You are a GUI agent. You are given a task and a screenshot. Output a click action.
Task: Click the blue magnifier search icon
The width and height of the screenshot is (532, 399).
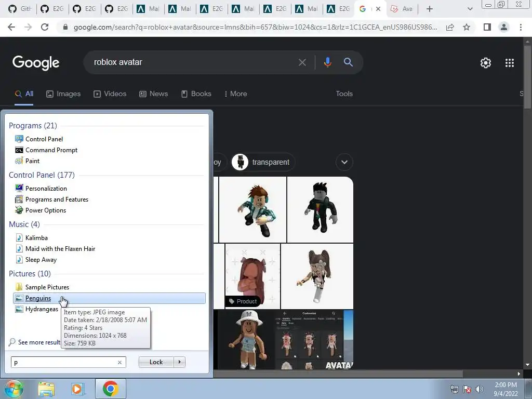click(348, 62)
